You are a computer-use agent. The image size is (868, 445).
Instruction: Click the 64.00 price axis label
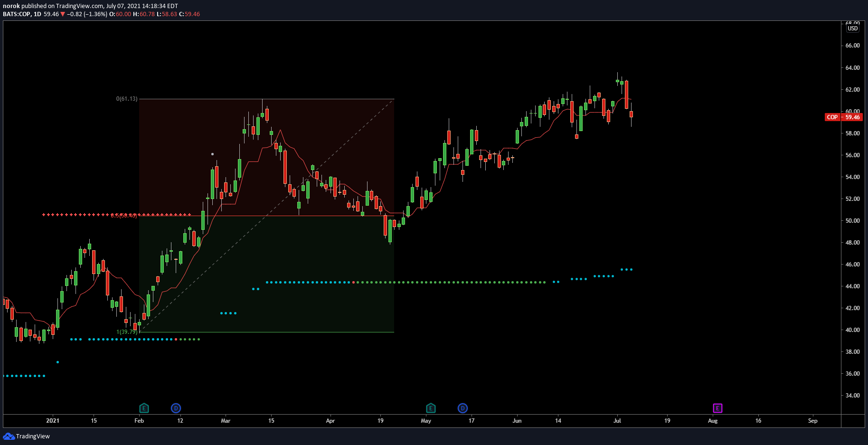[852, 68]
